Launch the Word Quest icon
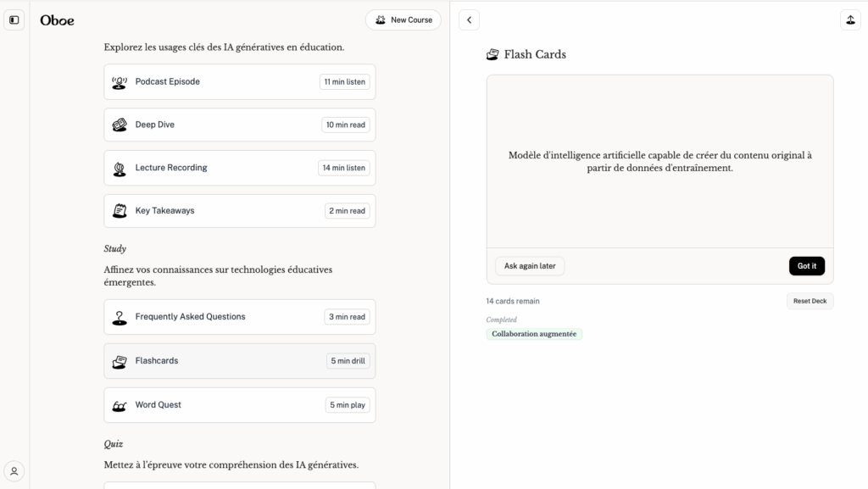This screenshot has width=868, height=489. [120, 405]
